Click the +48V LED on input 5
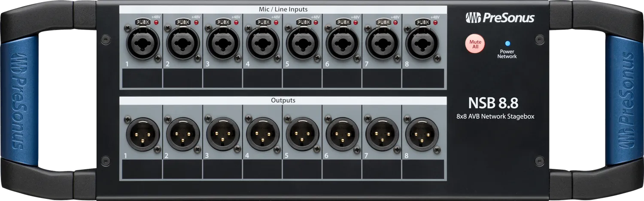 (x=316, y=22)
